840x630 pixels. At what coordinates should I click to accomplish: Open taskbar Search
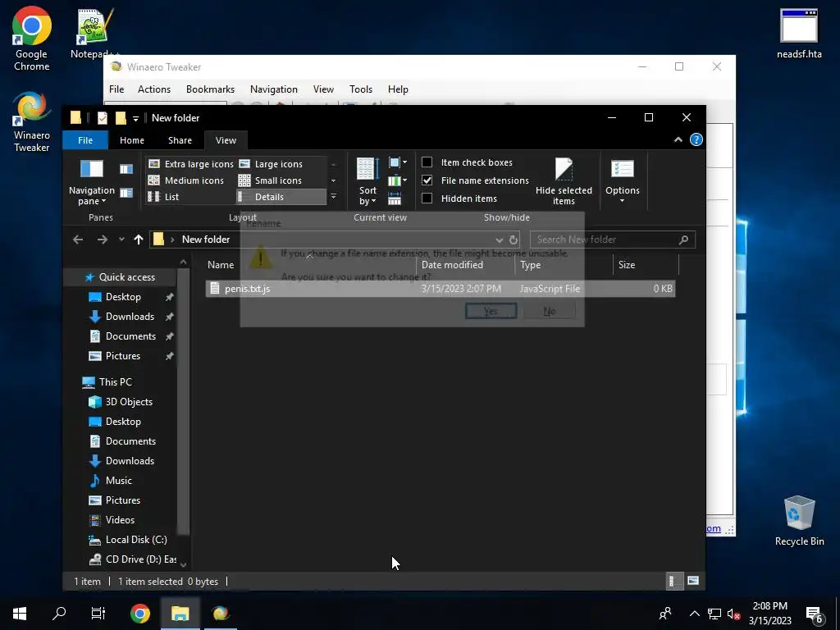click(59, 613)
